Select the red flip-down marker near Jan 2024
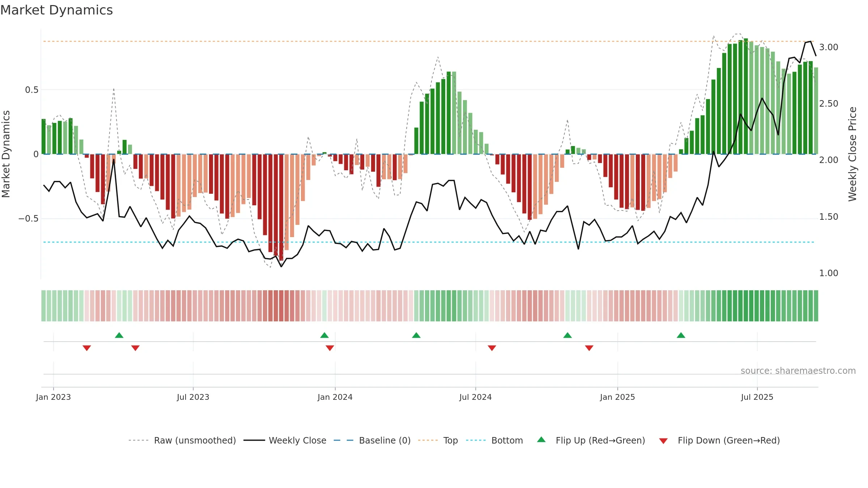Viewport: 868px width, 488px height. click(330, 348)
